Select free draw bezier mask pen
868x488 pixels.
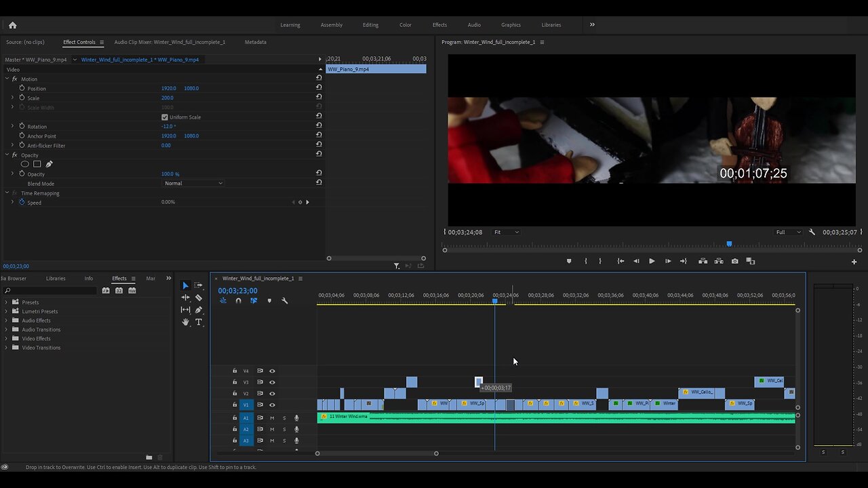pos(49,164)
